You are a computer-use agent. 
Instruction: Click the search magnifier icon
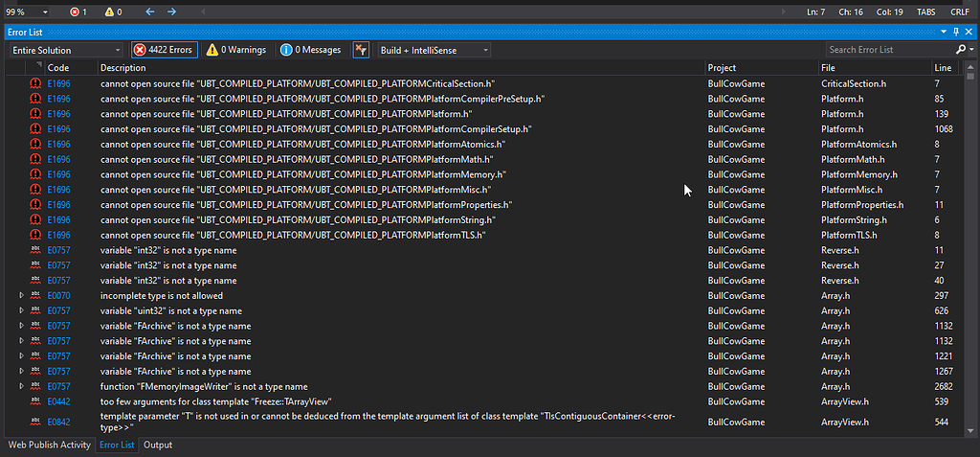tap(961, 50)
